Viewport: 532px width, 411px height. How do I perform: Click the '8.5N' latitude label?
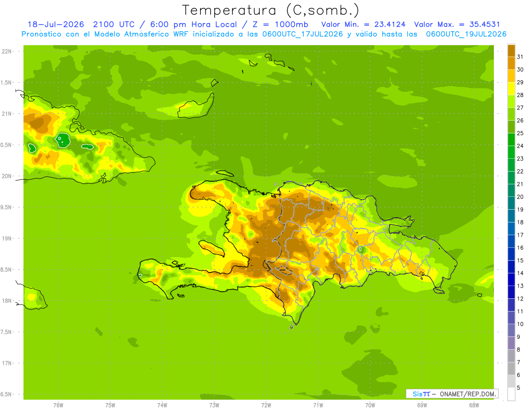(x=6, y=270)
